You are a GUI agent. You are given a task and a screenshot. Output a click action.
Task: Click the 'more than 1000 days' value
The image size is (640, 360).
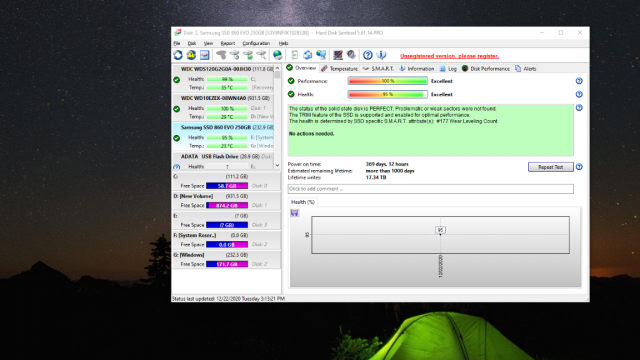coord(390,171)
